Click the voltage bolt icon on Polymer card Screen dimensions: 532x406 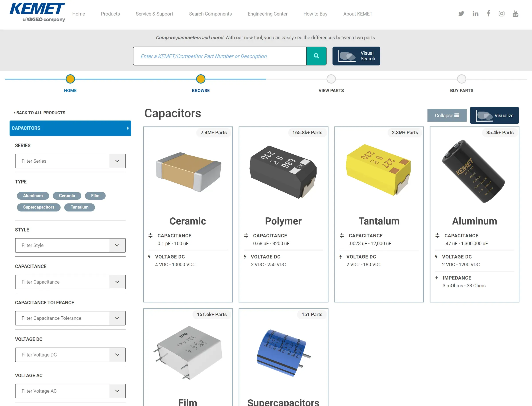(245, 257)
